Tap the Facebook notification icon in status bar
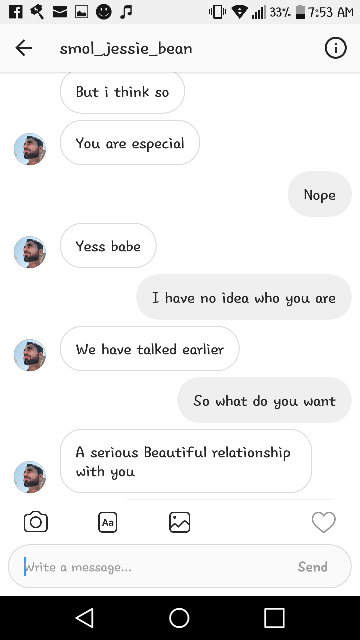This screenshot has height=640, width=360. point(16,12)
